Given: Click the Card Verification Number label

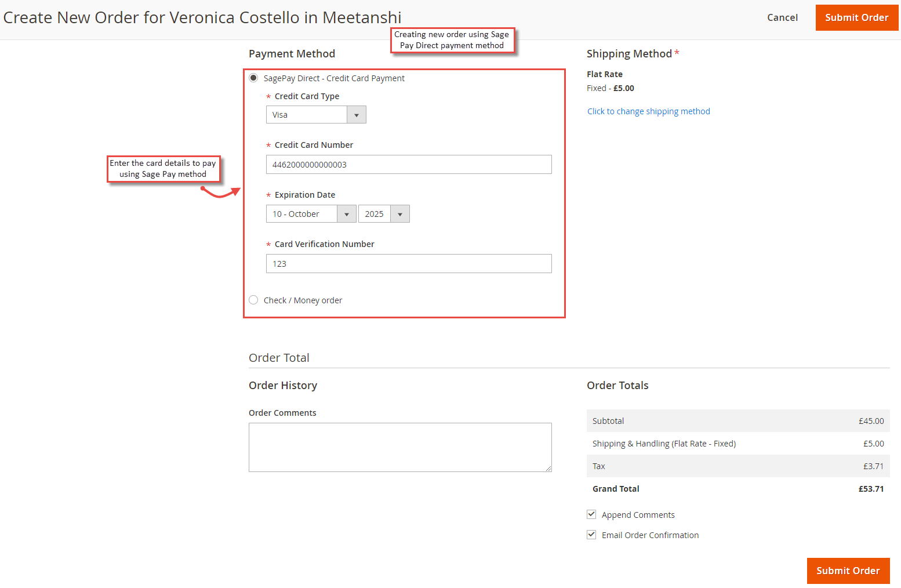Looking at the screenshot, I should (324, 244).
